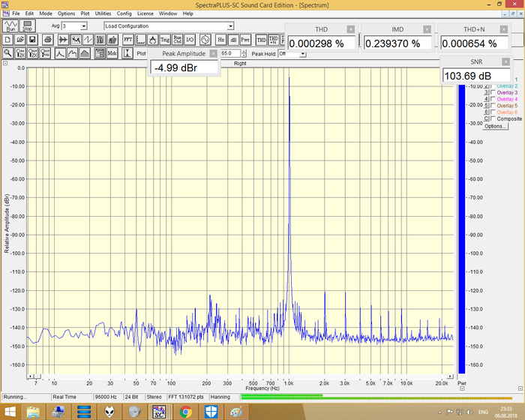Open the Peak Hold dropdown
The width and height of the screenshot is (525, 420).
(x=282, y=53)
